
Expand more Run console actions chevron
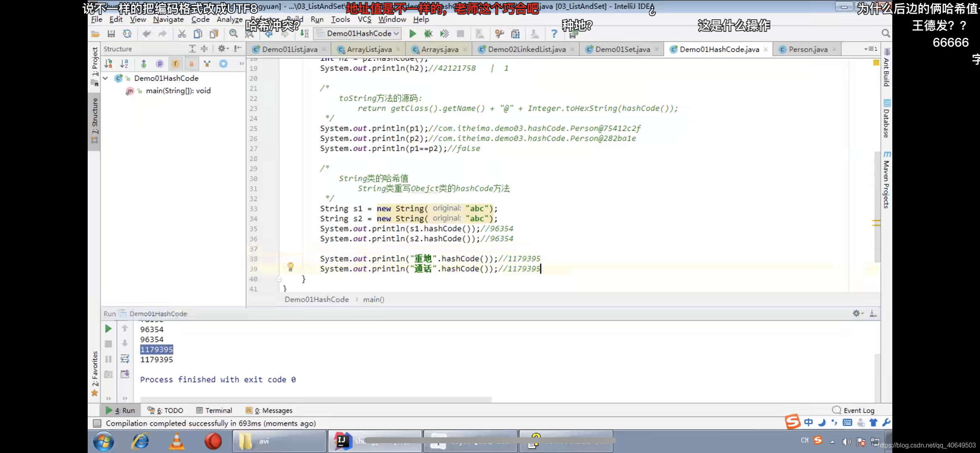(x=125, y=398)
